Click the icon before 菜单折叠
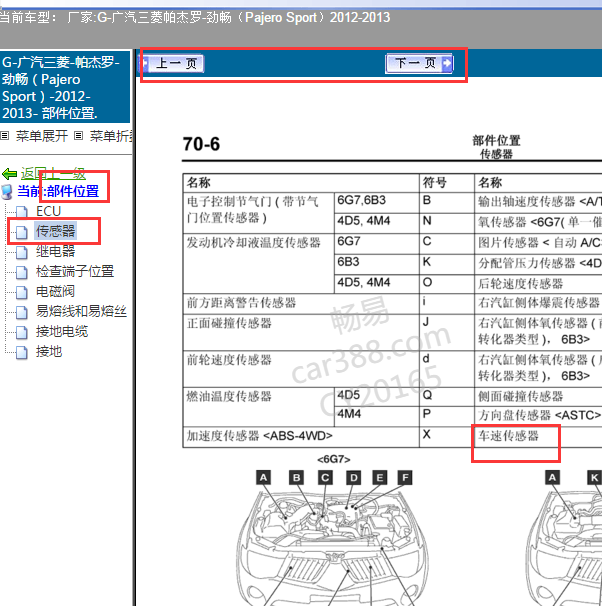 [78, 136]
